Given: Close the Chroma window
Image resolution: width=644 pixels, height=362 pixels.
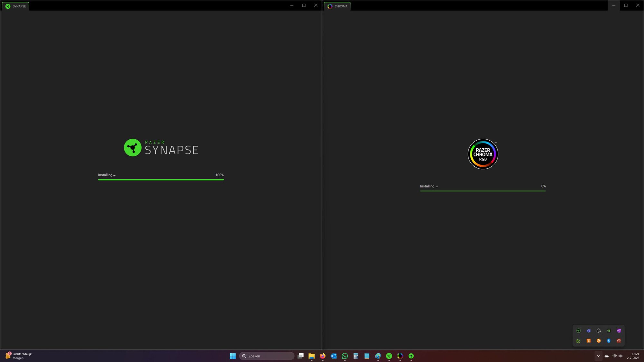Looking at the screenshot, I should click(x=638, y=5).
